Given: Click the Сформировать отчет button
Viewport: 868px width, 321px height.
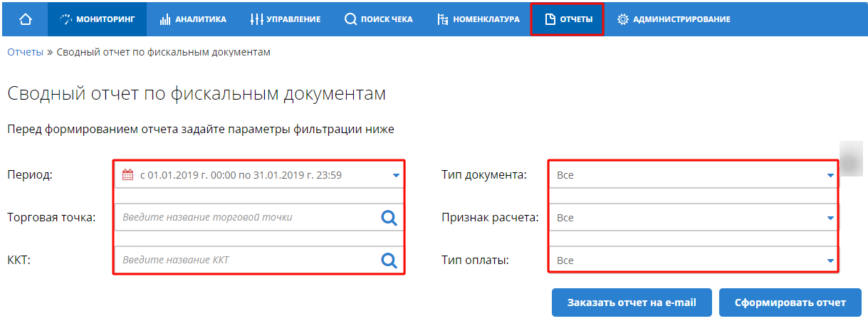Looking at the screenshot, I should [x=790, y=302].
